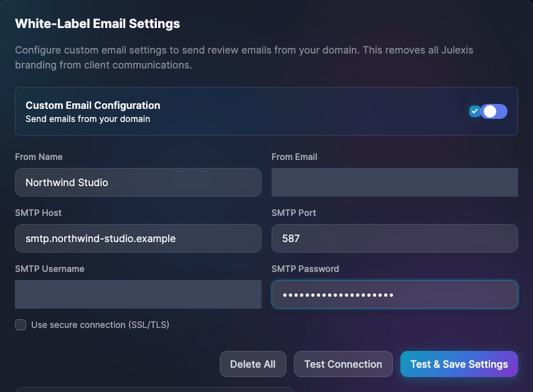Click the From Name field with Northwind Studio

pyautogui.click(x=138, y=182)
